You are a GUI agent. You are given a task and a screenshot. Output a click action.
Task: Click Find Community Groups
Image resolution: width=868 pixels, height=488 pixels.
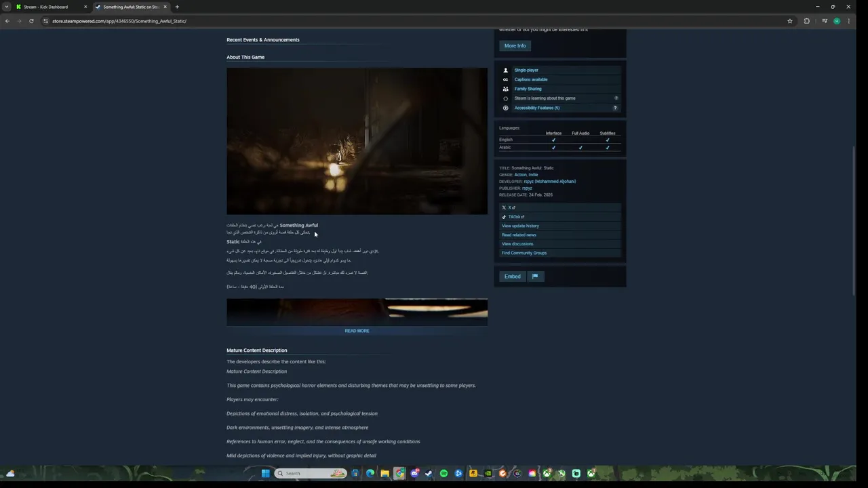tap(559, 253)
